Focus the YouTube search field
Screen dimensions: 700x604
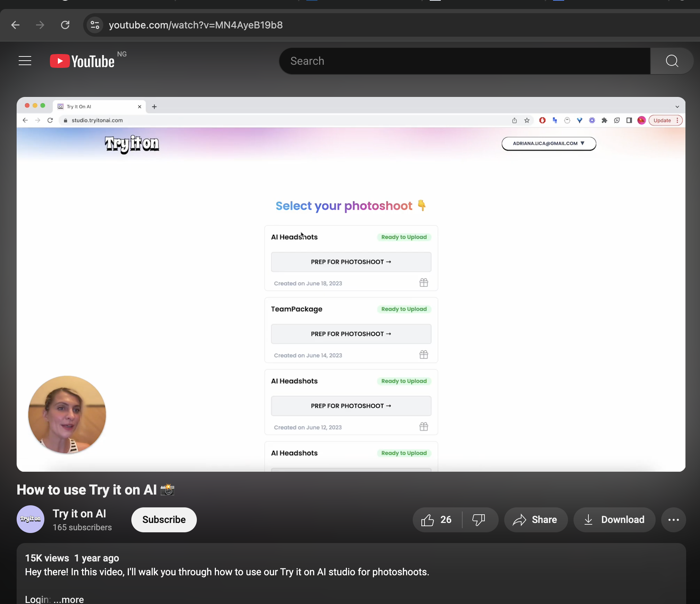[x=464, y=61]
